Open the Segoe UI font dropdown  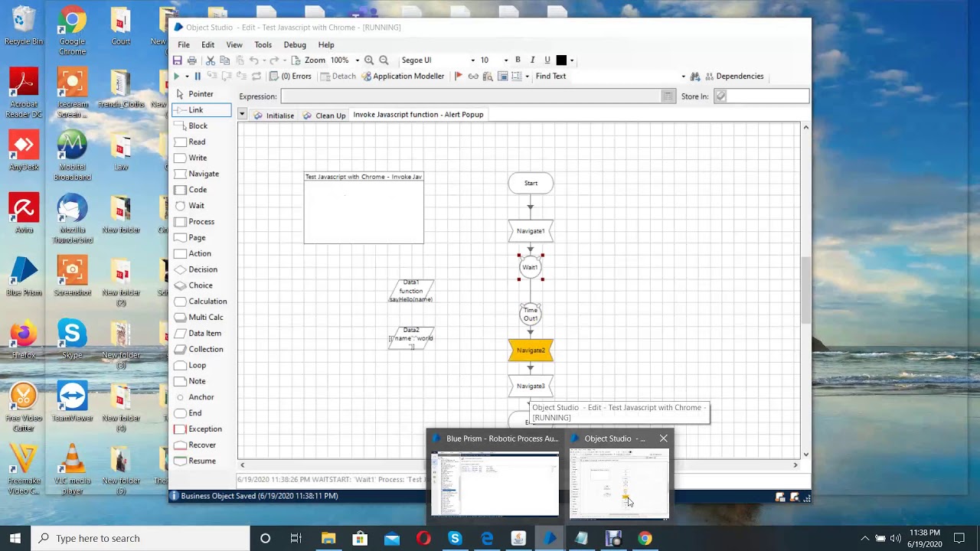pyautogui.click(x=473, y=60)
